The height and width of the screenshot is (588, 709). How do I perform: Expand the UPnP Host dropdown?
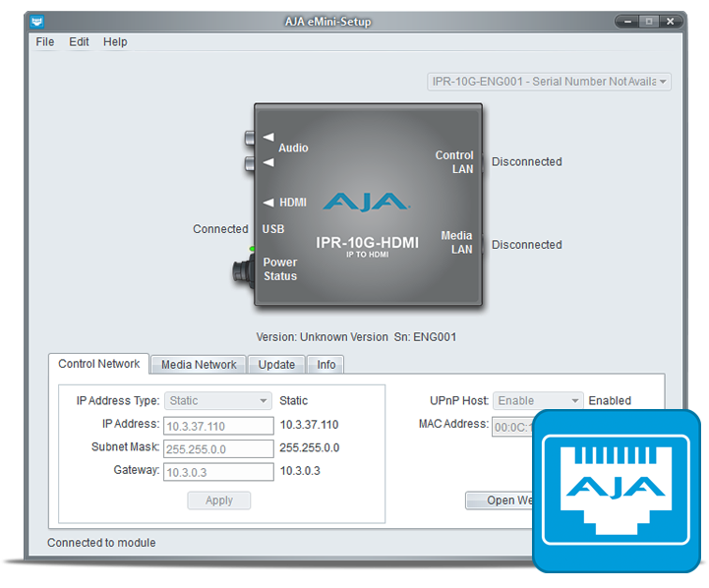click(538, 400)
